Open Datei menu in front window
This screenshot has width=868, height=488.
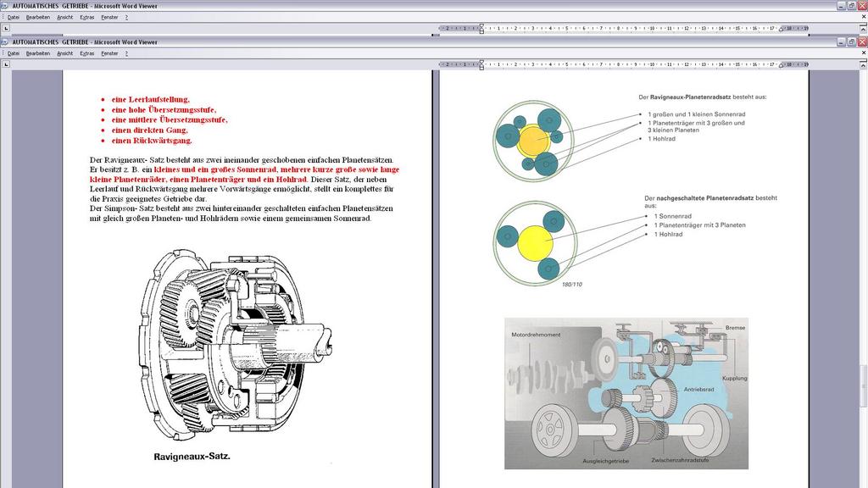[14, 53]
